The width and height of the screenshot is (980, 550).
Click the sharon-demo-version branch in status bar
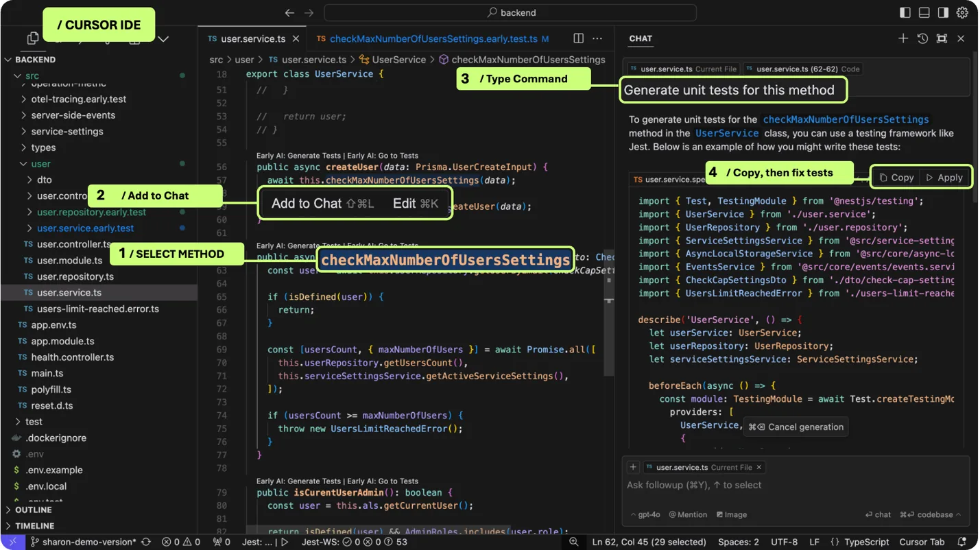[x=83, y=542]
